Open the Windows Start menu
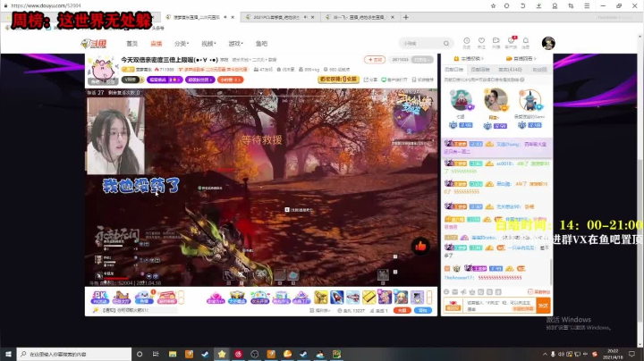The width and height of the screenshot is (644, 361). click(x=8, y=354)
